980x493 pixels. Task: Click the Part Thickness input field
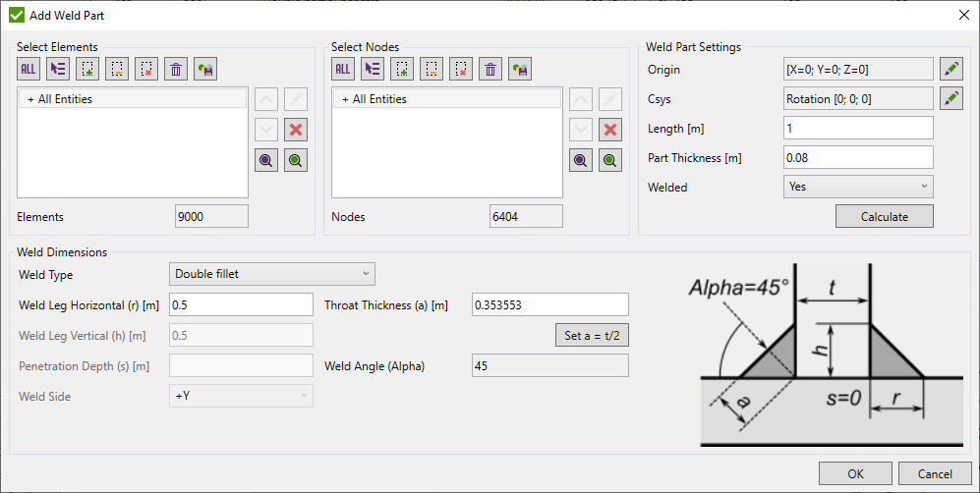(857, 157)
